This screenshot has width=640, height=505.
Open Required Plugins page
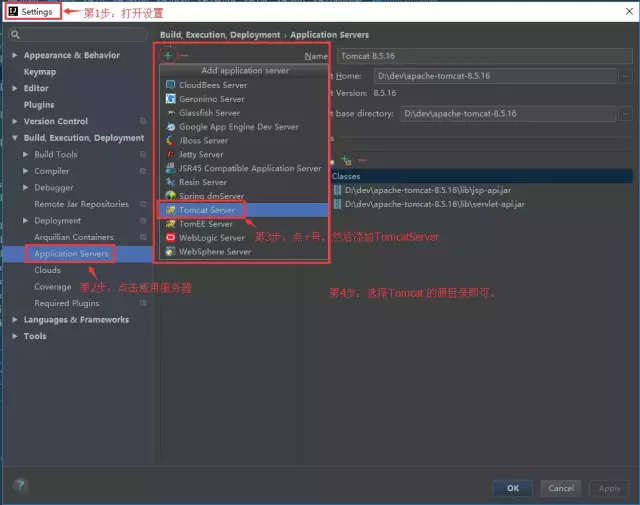point(67,303)
